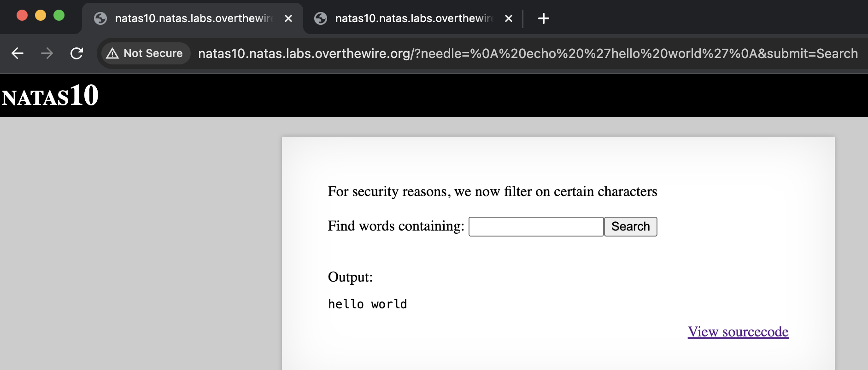Image resolution: width=868 pixels, height=370 pixels.
Task: Click the green fullscreen window button
Action: tap(59, 15)
